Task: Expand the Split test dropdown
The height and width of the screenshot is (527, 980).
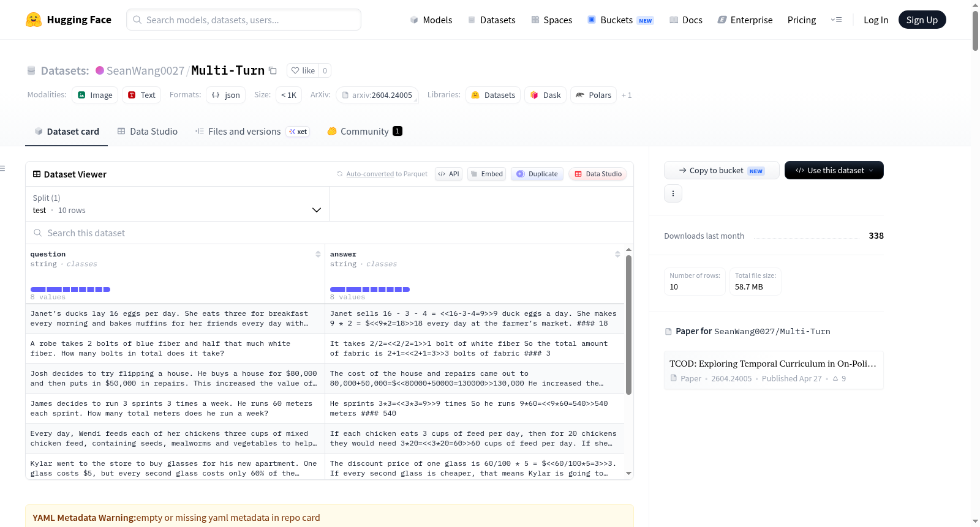Action: 177,204
